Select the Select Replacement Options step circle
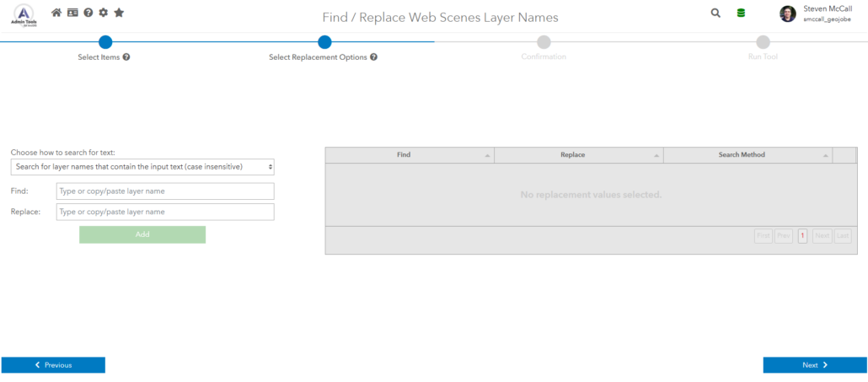Screen dimensions: 868x382 click(x=324, y=42)
